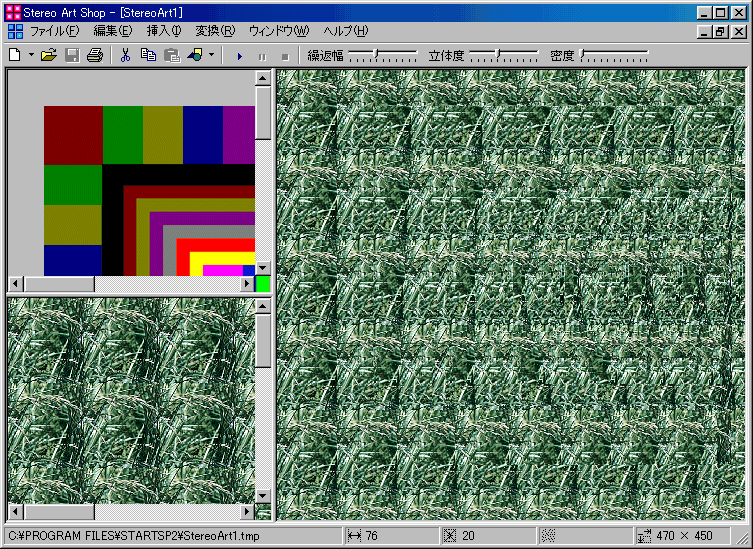
Task: Click the Stop button in toolbar
Action: [x=285, y=57]
